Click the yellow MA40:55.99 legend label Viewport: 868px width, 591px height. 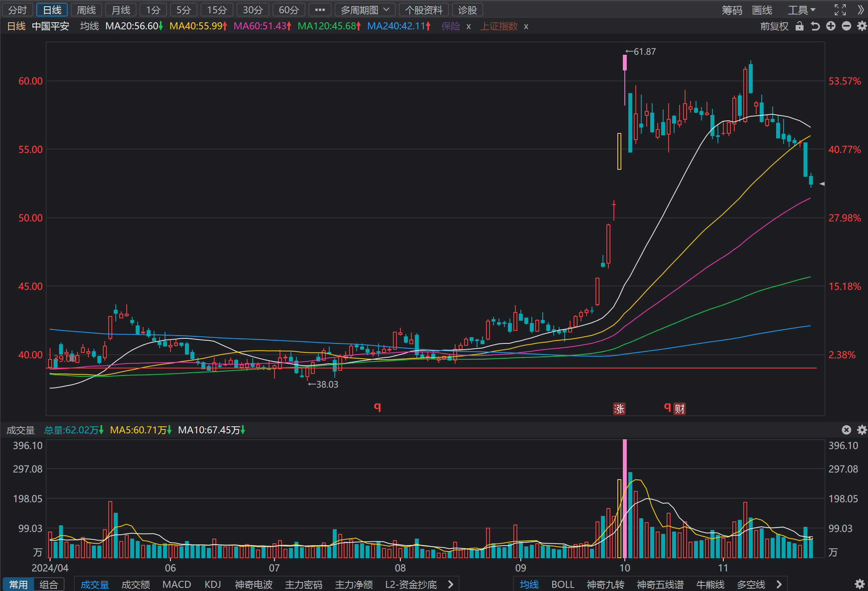[198, 26]
